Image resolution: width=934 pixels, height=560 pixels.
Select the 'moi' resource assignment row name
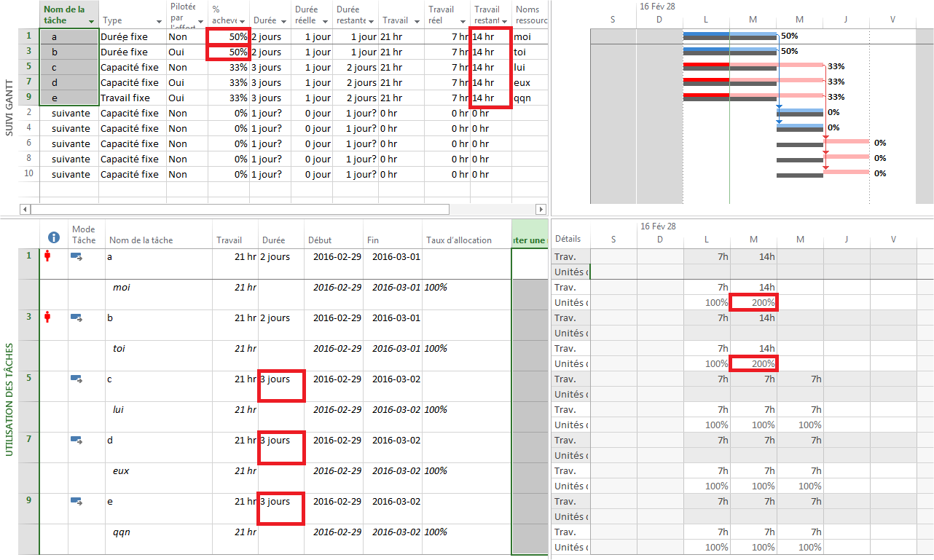(122, 288)
